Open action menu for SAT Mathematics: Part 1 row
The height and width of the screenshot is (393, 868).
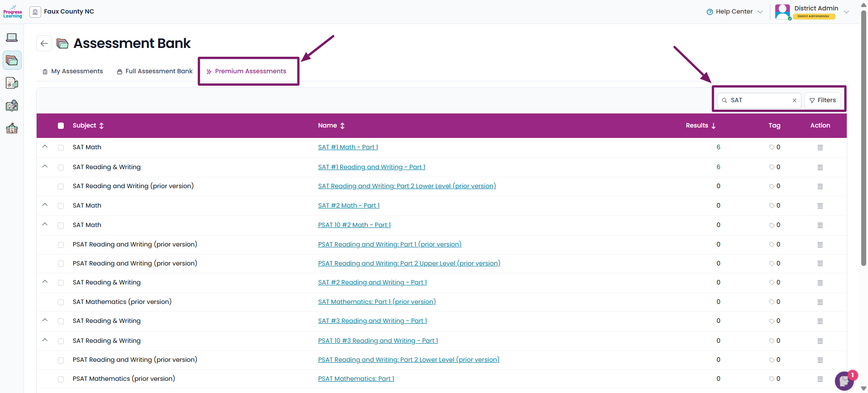click(x=820, y=302)
